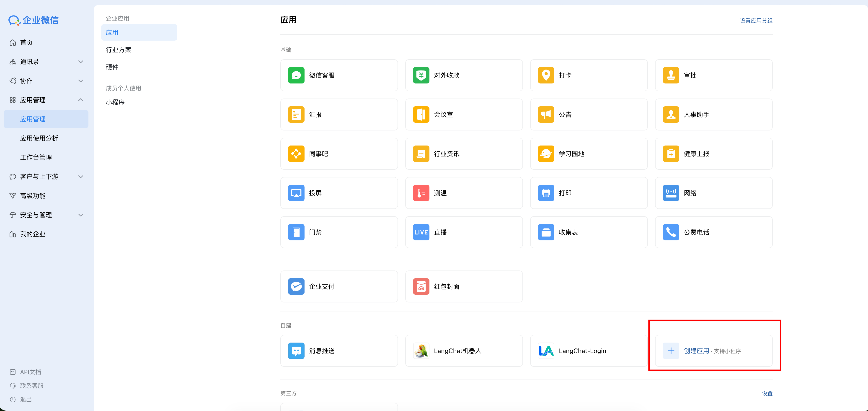Image resolution: width=868 pixels, height=411 pixels.
Task: Switch to the 行业方案 tab
Action: 119,50
